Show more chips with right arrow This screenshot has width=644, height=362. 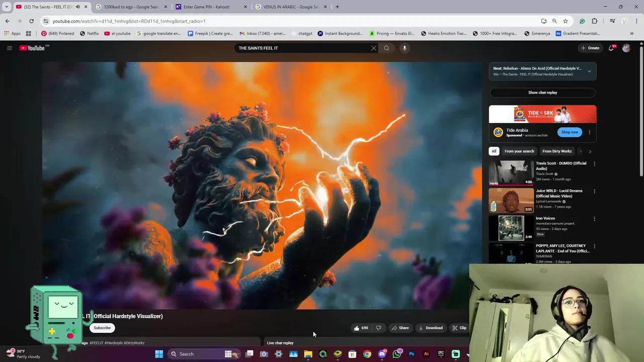[590, 151]
